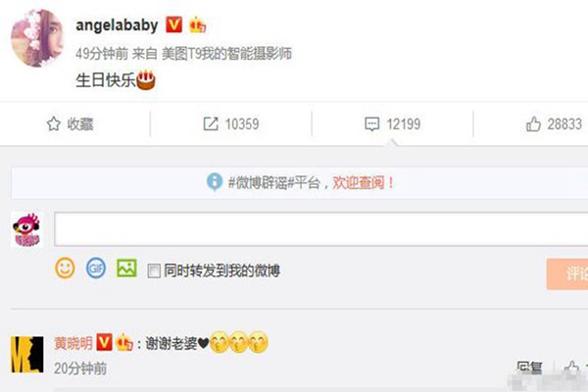
Task: Attach a picture with the green image icon
Action: tap(126, 269)
